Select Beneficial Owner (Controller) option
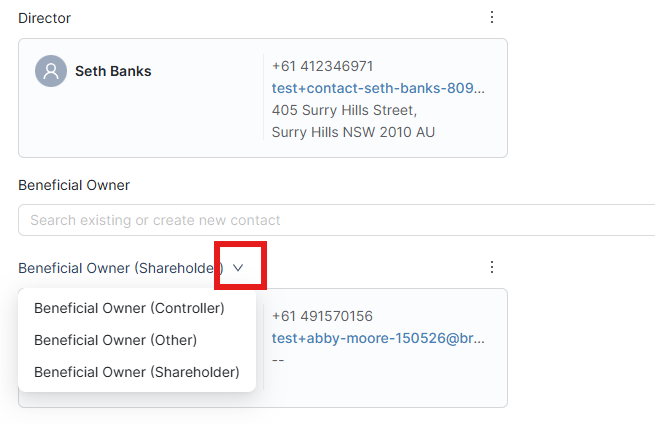This screenshot has height=424, width=655. click(129, 308)
